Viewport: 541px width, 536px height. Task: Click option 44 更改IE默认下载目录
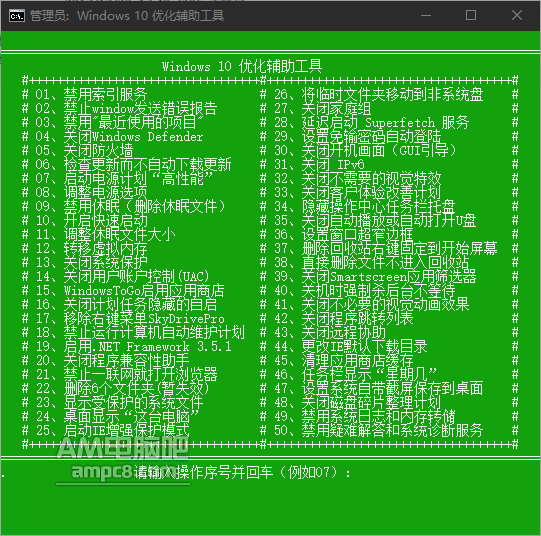tap(351, 347)
